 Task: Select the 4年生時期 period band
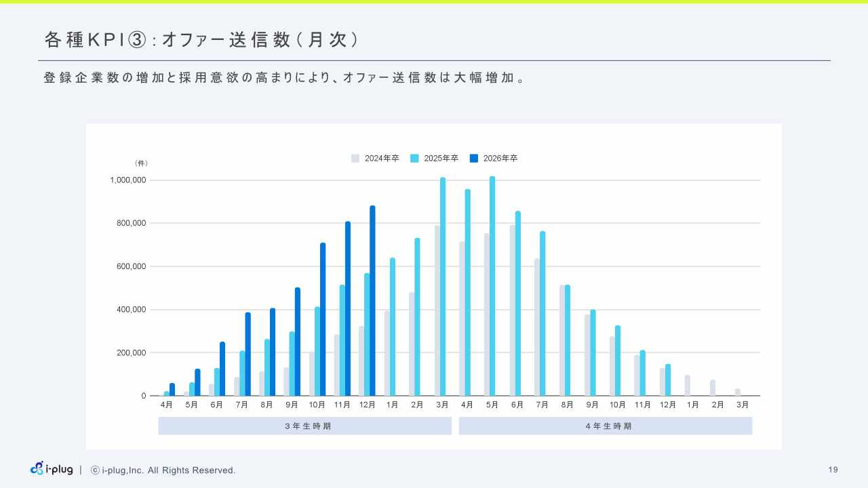click(606, 426)
